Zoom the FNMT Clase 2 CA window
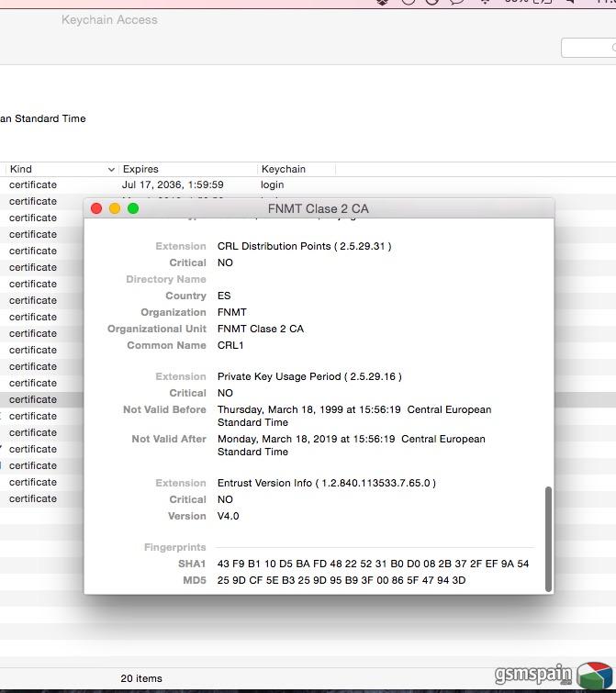The image size is (616, 693). click(x=133, y=208)
